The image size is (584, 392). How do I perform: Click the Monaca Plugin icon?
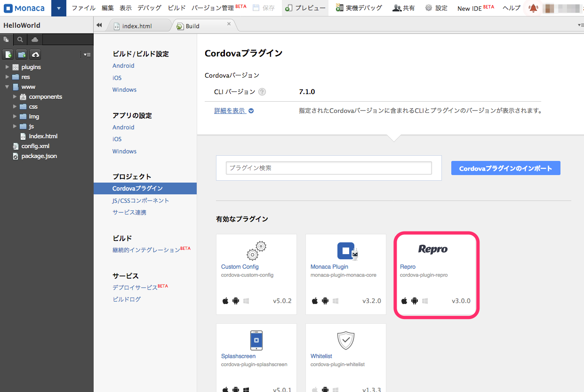point(348,250)
